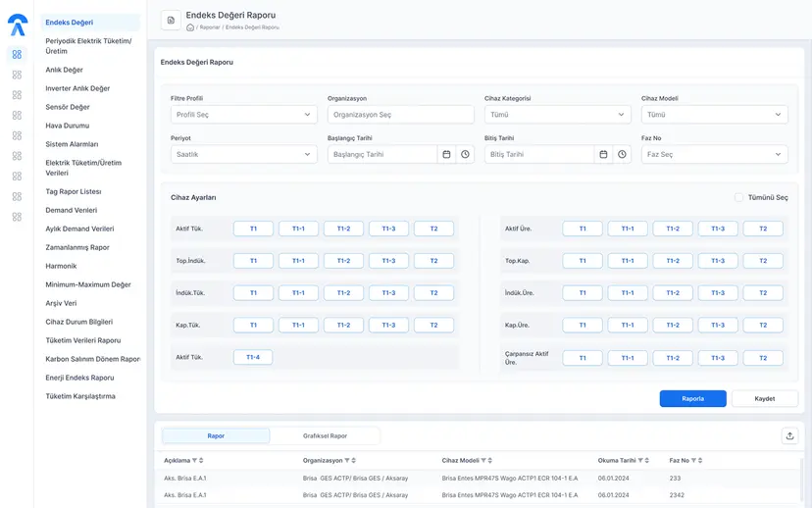Click the table cell showing 2342
The height and width of the screenshot is (508, 812).
[677, 495]
